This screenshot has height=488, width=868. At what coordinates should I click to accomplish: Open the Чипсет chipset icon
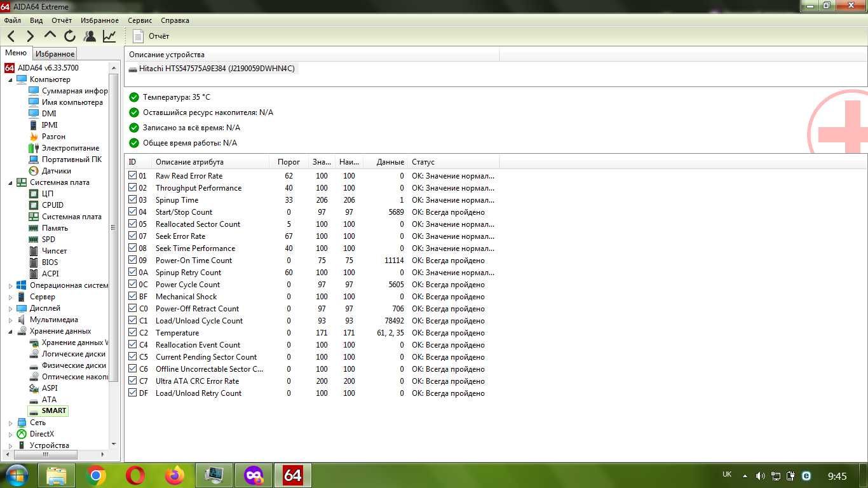(x=34, y=251)
